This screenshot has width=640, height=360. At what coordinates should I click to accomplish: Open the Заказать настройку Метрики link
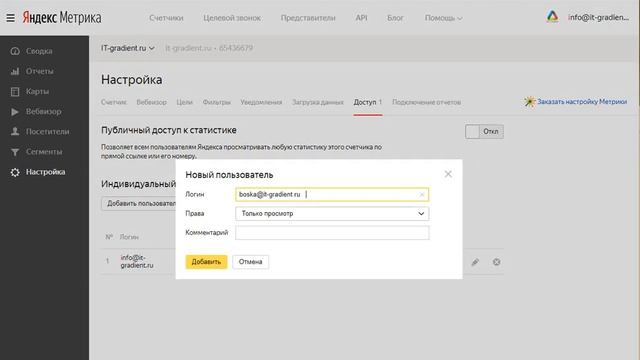(582, 102)
